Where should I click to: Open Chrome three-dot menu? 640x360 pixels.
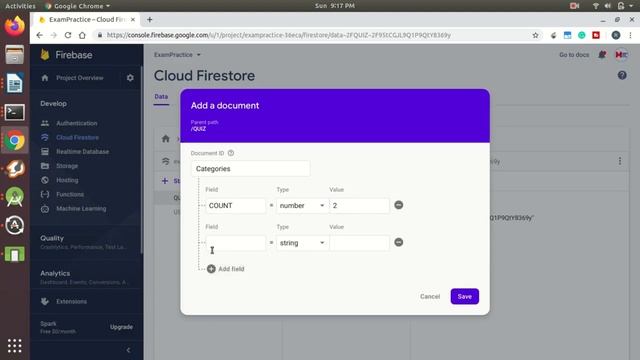[x=630, y=35]
